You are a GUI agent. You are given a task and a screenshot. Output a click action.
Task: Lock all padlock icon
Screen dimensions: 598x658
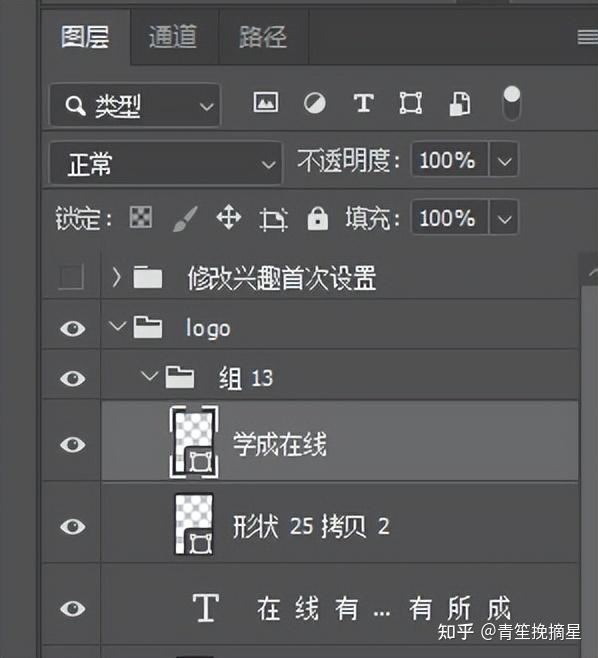tap(318, 218)
